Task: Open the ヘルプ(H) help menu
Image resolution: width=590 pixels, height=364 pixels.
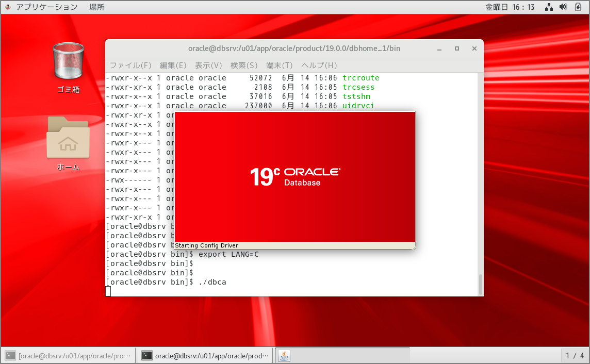Action: pos(319,65)
